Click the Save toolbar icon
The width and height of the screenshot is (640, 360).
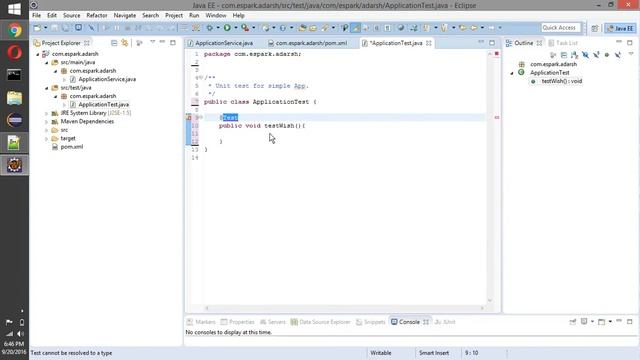tap(54, 28)
